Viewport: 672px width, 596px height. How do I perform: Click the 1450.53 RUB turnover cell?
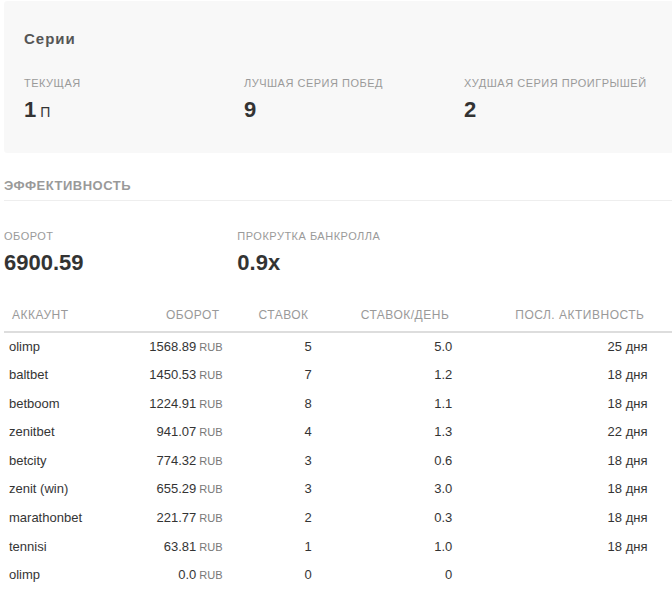[186, 375]
